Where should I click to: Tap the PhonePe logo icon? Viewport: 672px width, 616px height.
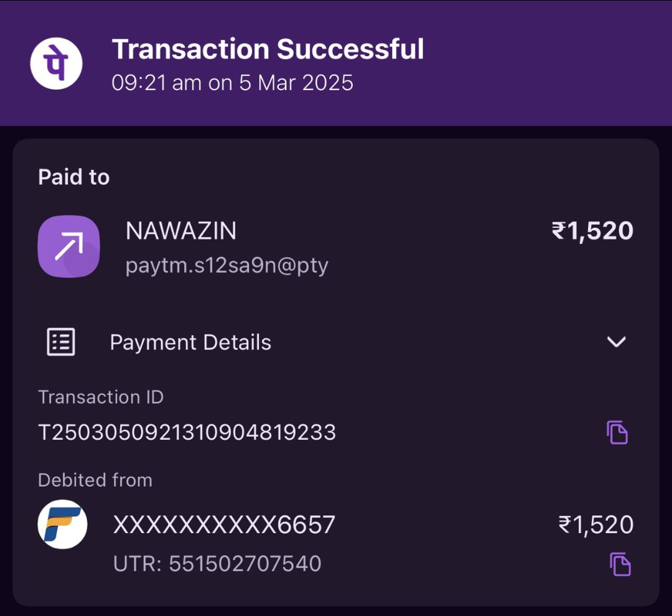57,63
